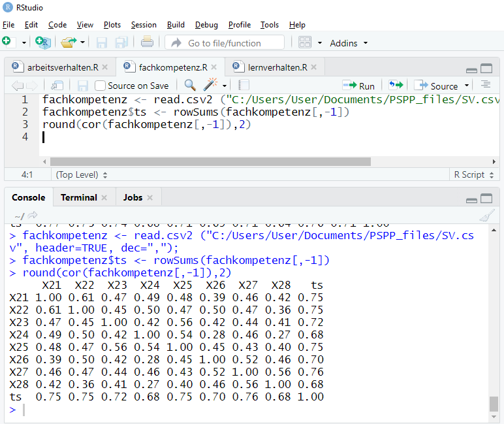Switch to the lernverhalten.R tab
504x424 pixels.
click(x=277, y=67)
